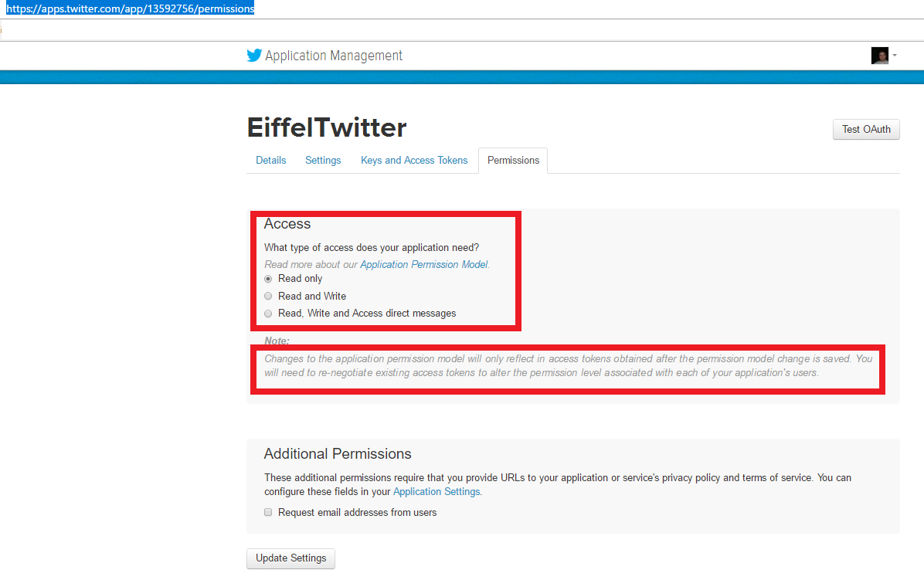Image resolution: width=924 pixels, height=580 pixels.
Task: Click the user profile avatar
Action: pos(879,56)
